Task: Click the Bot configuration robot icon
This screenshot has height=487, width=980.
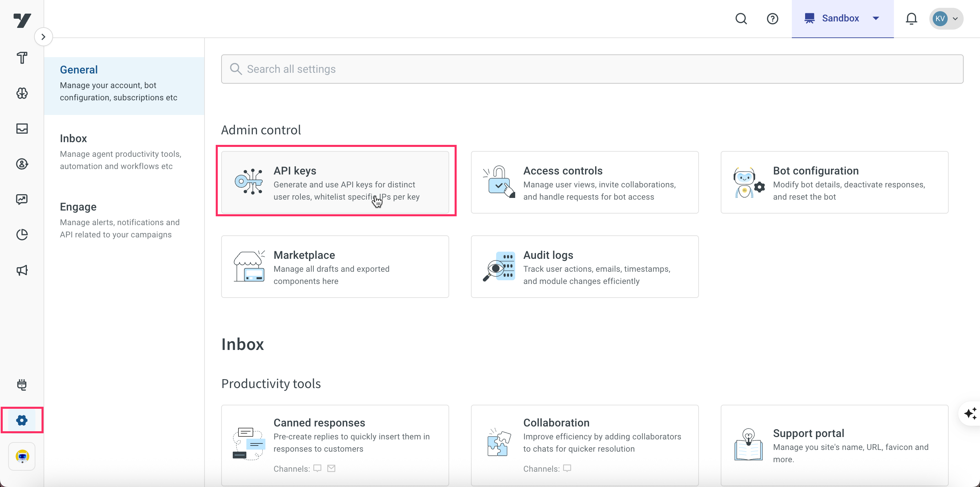Action: click(x=748, y=182)
